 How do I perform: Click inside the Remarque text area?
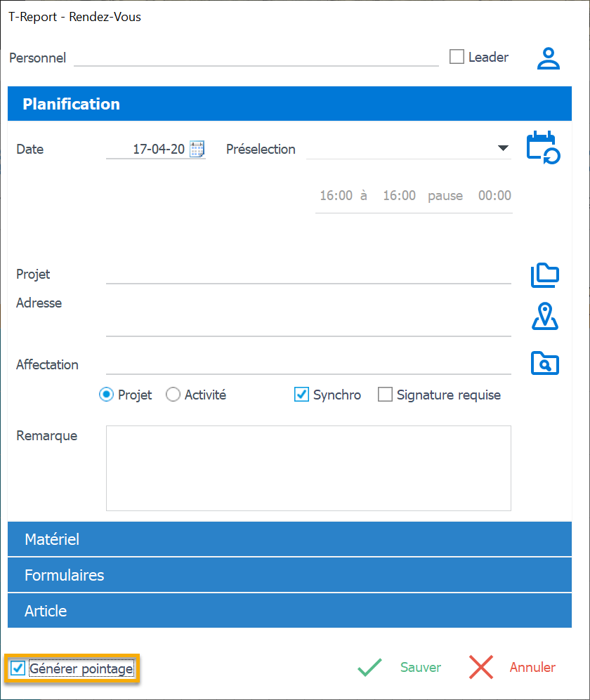308,468
